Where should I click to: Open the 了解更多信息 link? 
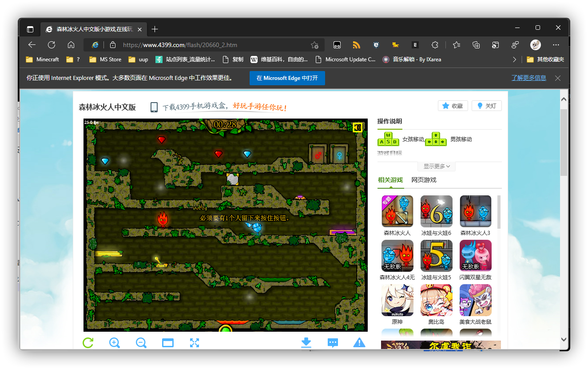point(528,78)
